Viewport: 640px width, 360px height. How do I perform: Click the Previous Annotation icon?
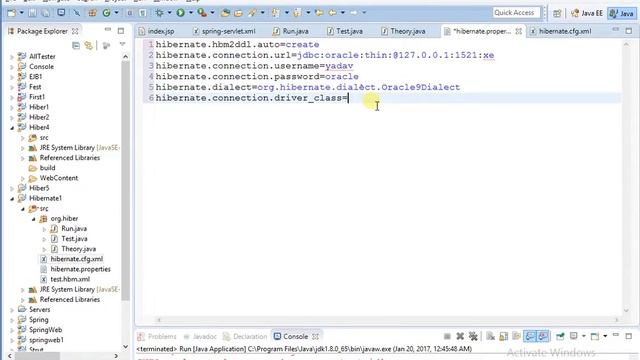point(297,13)
